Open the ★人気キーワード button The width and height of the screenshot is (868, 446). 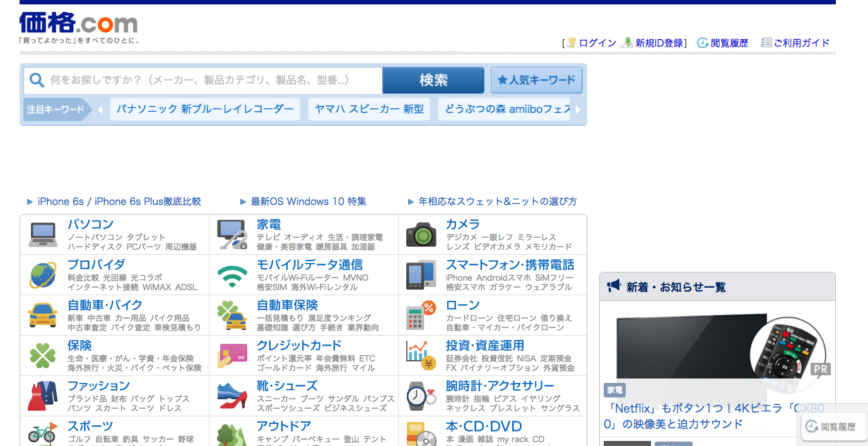[x=537, y=80]
